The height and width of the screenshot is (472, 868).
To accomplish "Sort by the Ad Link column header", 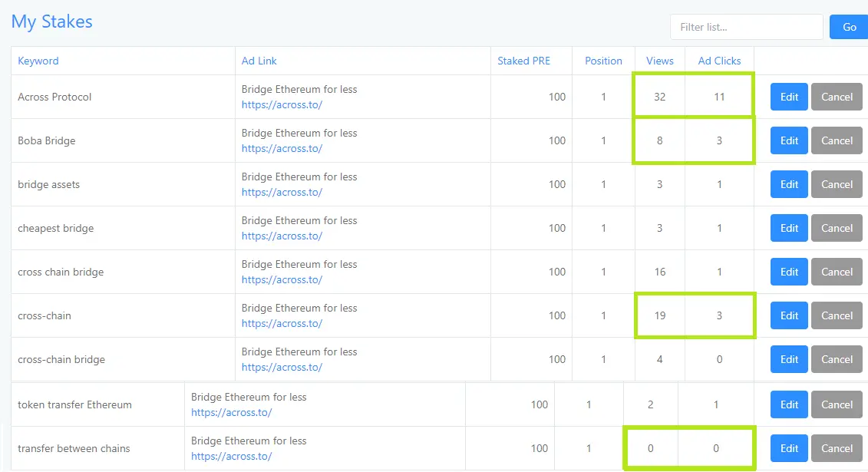I will (x=259, y=61).
